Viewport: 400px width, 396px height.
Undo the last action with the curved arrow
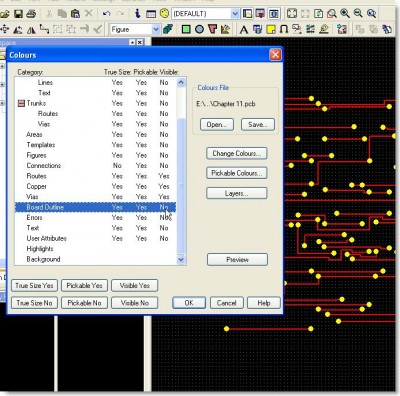coord(106,14)
